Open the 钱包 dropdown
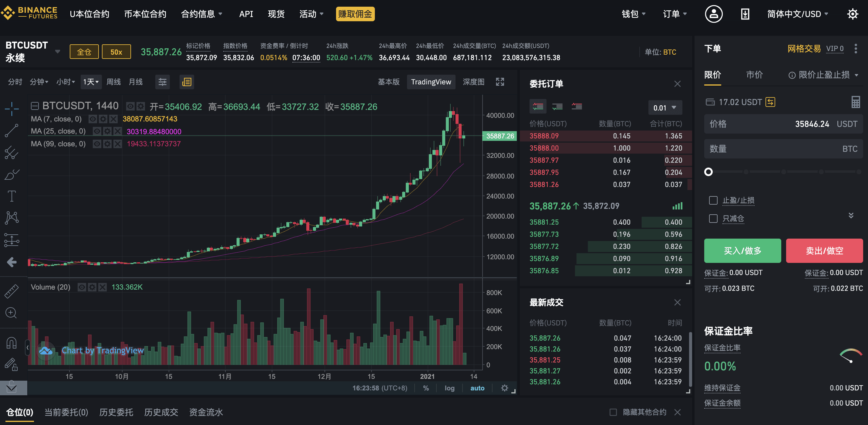Image resolution: width=868 pixels, height=425 pixels. coord(634,14)
